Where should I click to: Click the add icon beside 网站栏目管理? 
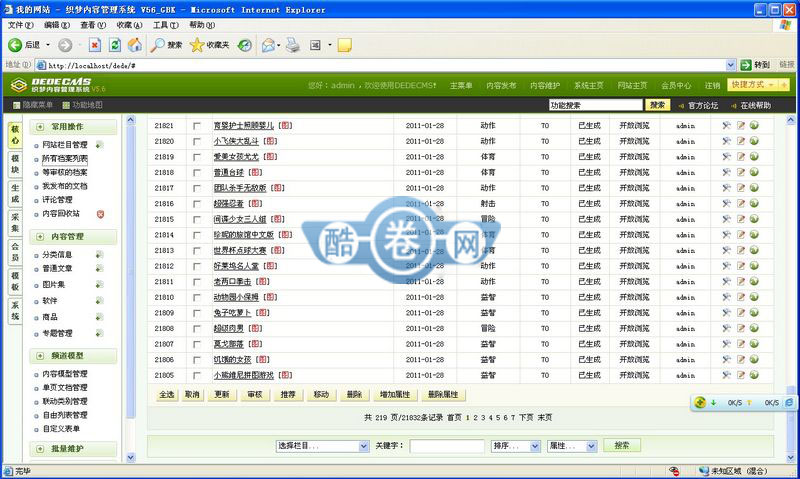(x=99, y=145)
